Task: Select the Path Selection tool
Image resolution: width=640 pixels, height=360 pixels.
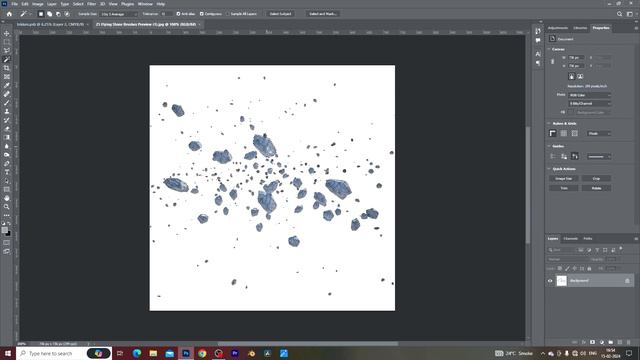Action: tap(7, 181)
